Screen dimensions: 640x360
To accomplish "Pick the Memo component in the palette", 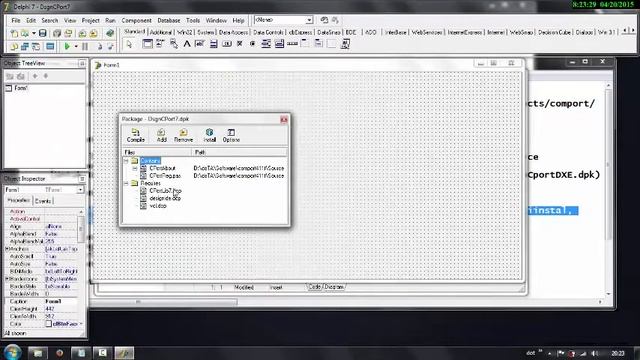I will (213, 44).
